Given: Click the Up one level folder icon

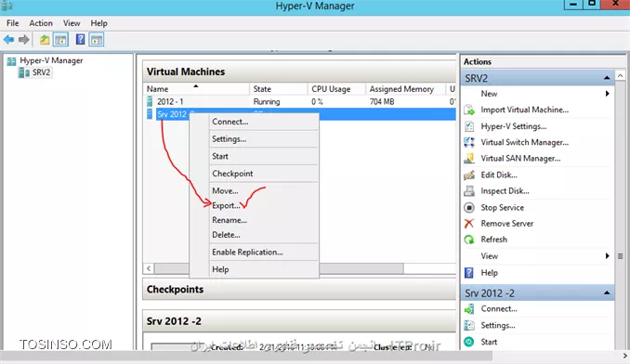Looking at the screenshot, I should (x=45, y=39).
